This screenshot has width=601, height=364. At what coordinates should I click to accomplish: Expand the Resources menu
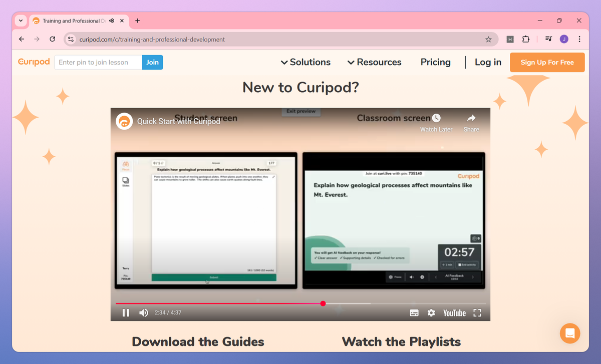(x=374, y=62)
